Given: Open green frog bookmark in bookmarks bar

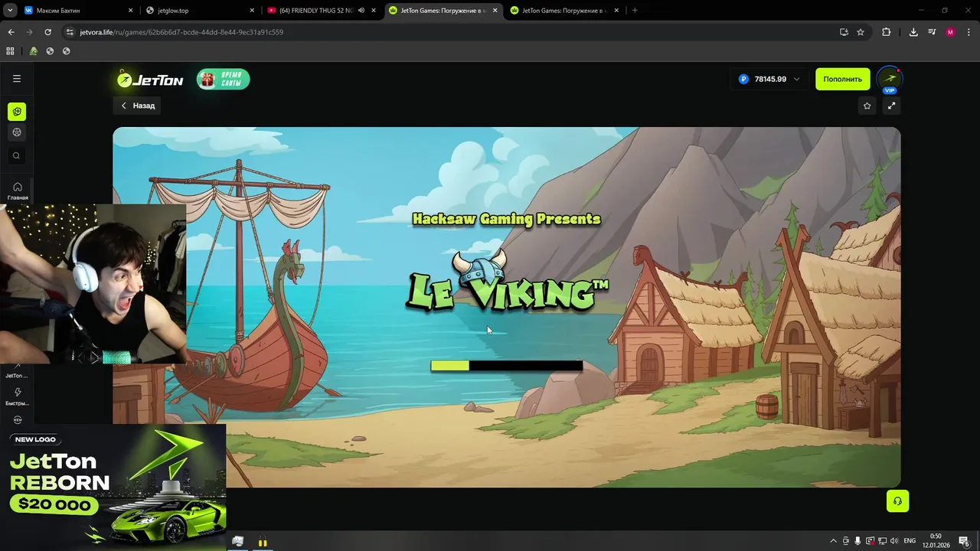Looking at the screenshot, I should pyautogui.click(x=33, y=51).
